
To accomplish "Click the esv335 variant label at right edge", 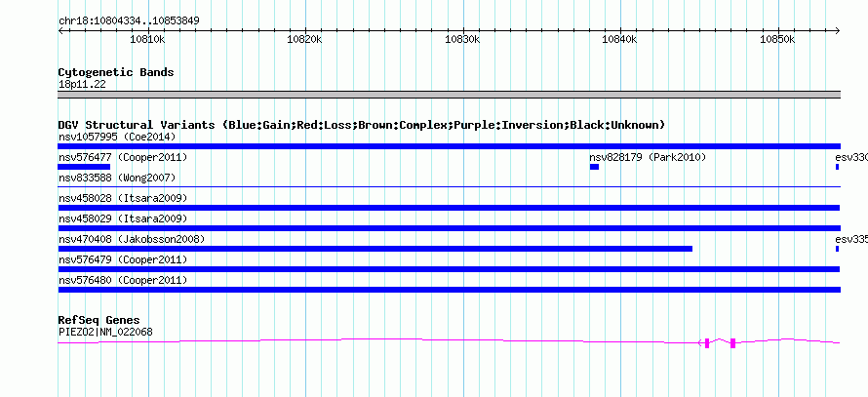I will (851, 239).
